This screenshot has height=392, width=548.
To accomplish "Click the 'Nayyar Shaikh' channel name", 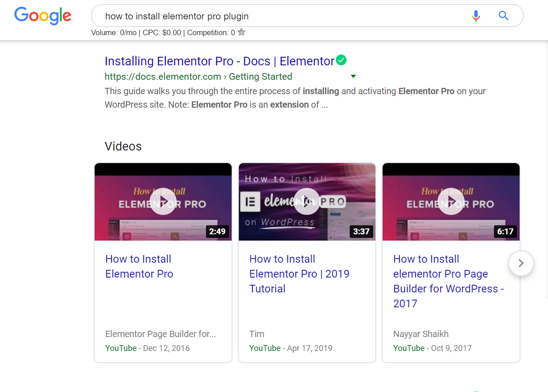I will 421,334.
